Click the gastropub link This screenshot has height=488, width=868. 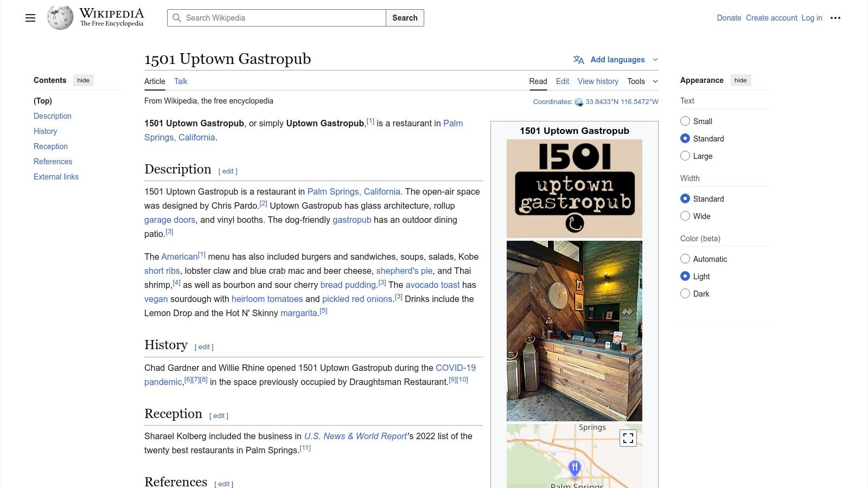(352, 220)
